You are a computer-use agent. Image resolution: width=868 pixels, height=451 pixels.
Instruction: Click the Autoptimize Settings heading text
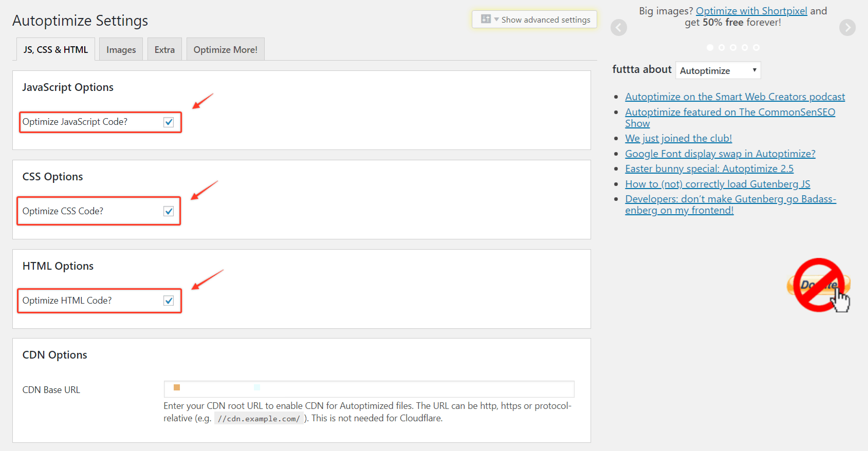pyautogui.click(x=80, y=21)
